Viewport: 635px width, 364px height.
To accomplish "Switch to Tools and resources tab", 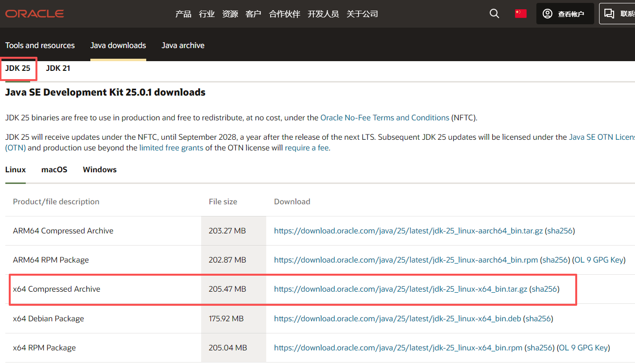I will pos(40,45).
